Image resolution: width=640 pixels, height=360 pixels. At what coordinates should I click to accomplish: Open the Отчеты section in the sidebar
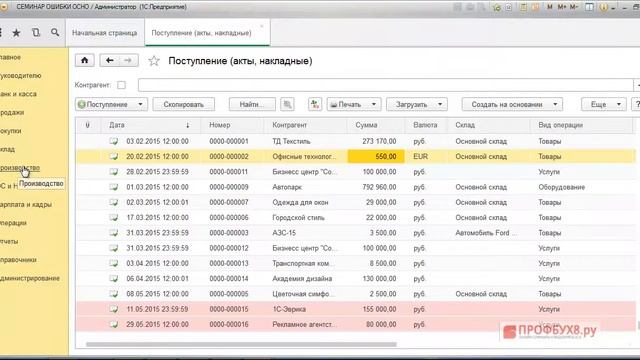[9, 241]
